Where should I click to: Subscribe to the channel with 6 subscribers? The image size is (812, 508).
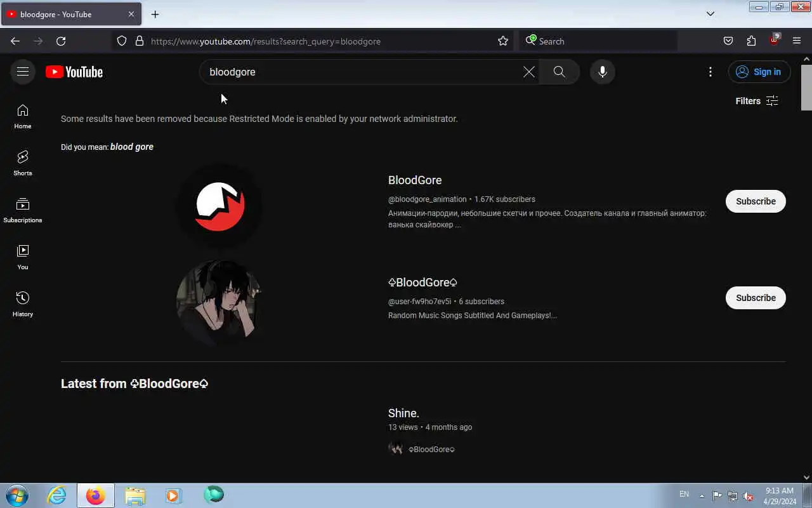point(756,298)
